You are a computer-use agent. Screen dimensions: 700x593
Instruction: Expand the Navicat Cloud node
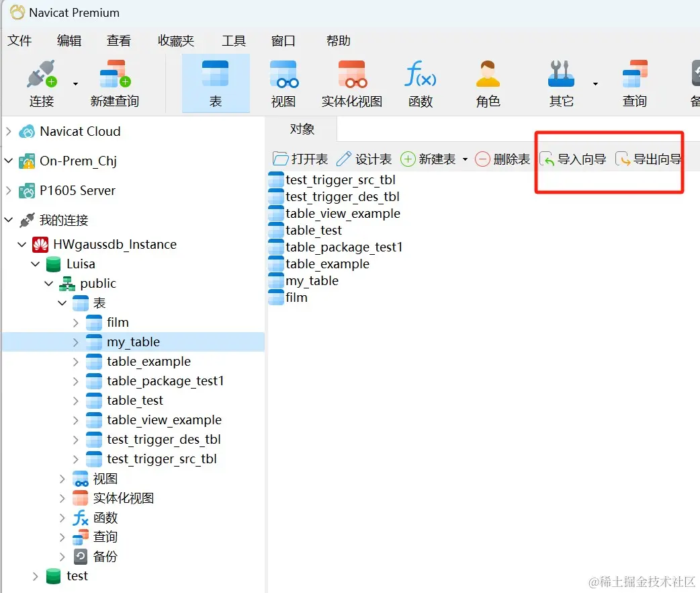click(x=9, y=131)
